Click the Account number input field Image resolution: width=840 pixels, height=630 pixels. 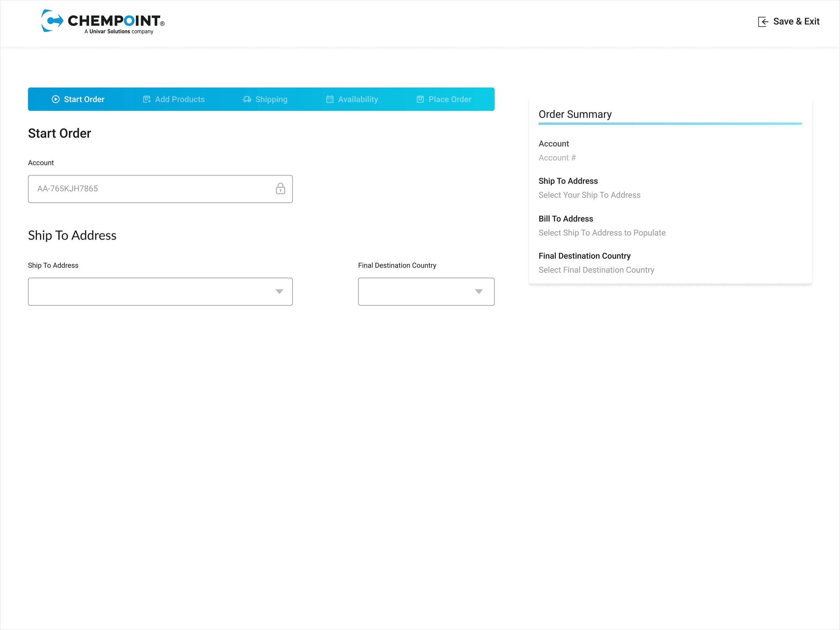160,189
